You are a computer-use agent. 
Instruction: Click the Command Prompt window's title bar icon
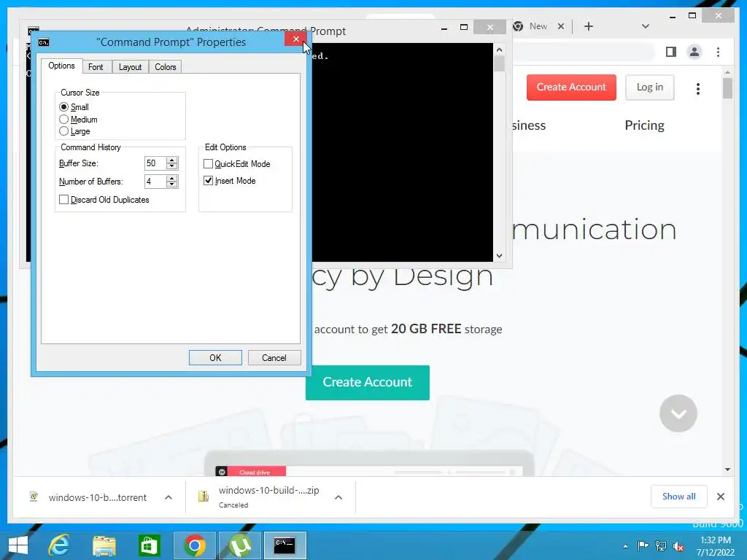pos(34,31)
